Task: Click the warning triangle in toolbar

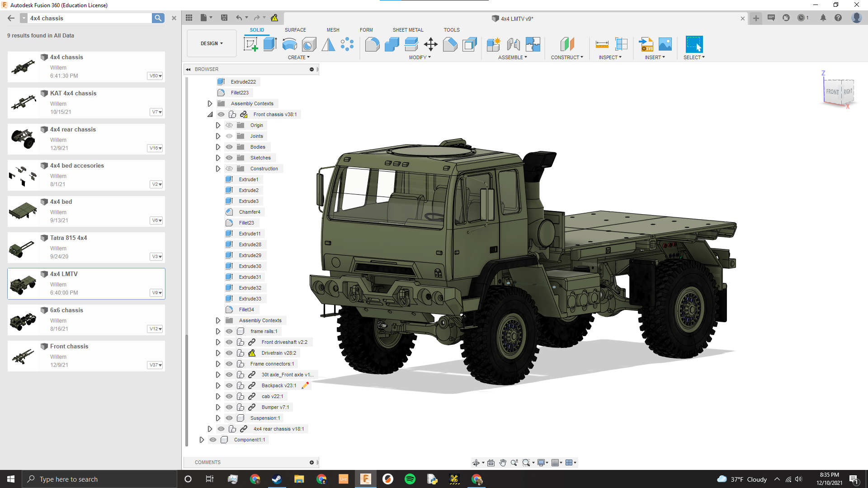Action: pos(274,18)
